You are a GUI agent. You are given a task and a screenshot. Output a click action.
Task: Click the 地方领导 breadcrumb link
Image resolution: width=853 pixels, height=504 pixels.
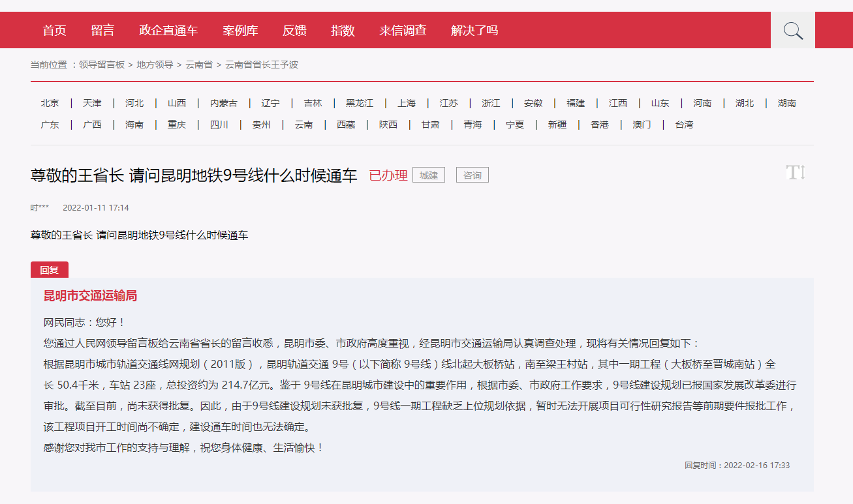pyautogui.click(x=155, y=65)
